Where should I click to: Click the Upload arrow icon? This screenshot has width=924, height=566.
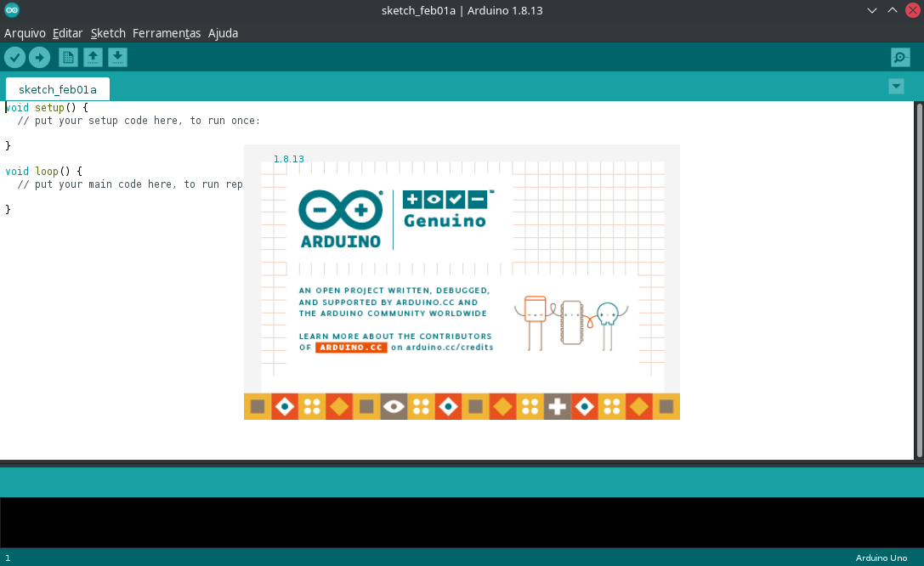[x=39, y=57]
